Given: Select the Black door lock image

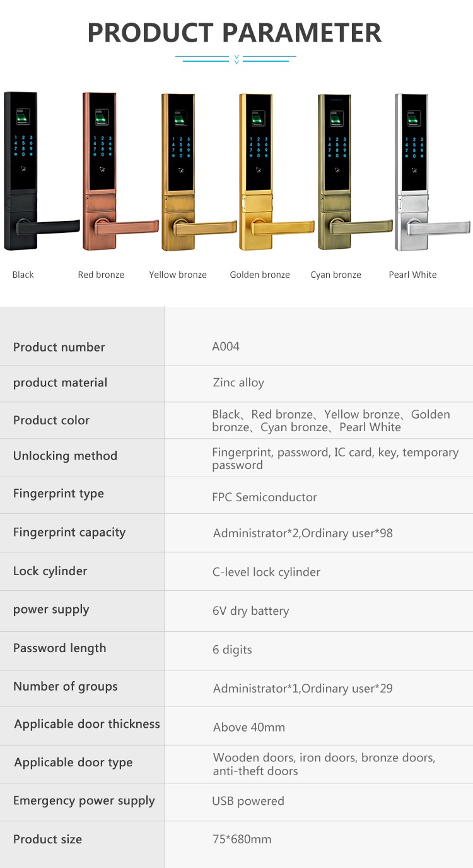Looking at the screenshot, I should pyautogui.click(x=42, y=171).
